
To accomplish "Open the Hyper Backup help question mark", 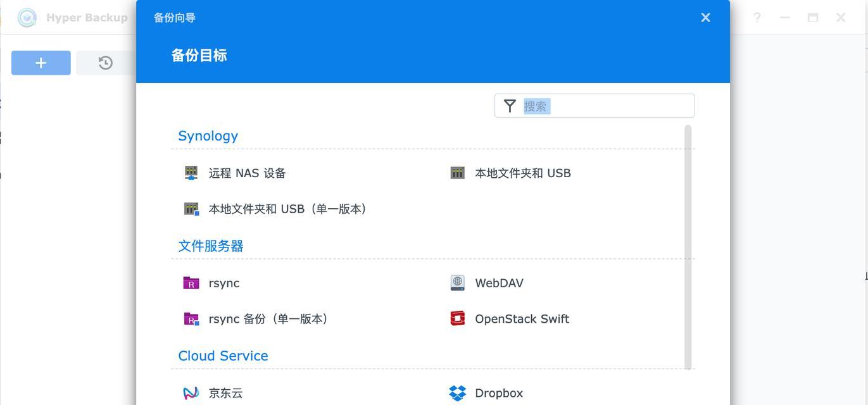I will click(757, 18).
